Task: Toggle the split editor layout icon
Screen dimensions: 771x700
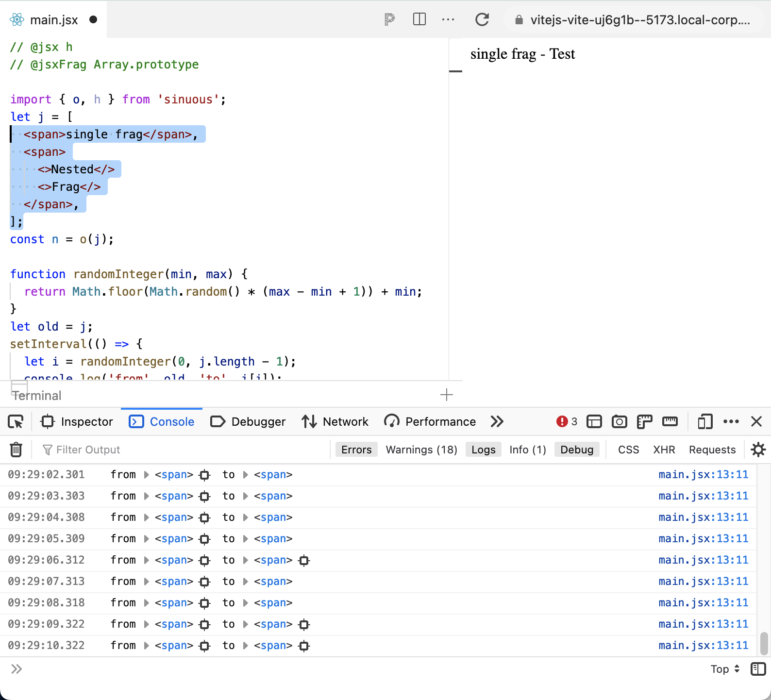Action: pos(419,19)
